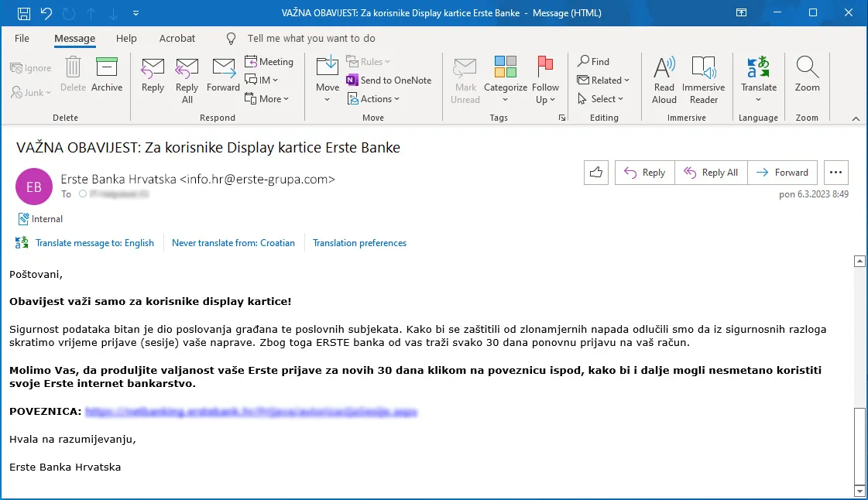This screenshot has width=868, height=500.
Task: Archive this message
Action: (107, 74)
